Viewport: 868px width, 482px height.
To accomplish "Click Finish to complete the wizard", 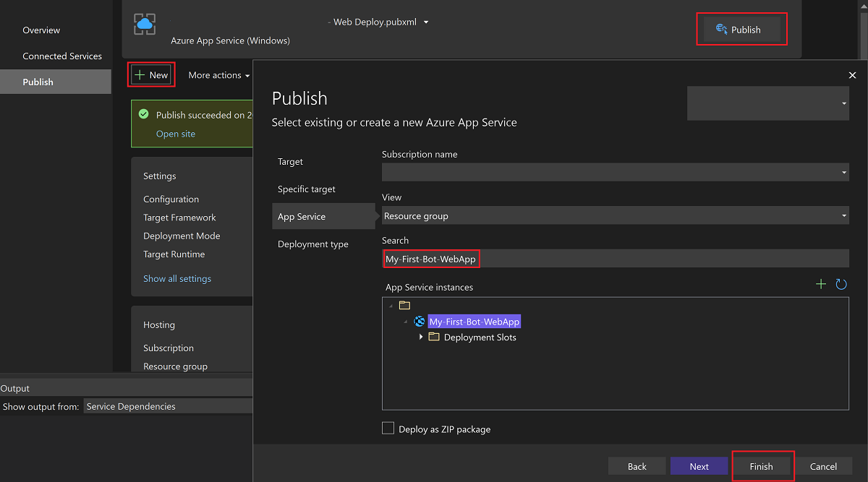I will point(762,465).
